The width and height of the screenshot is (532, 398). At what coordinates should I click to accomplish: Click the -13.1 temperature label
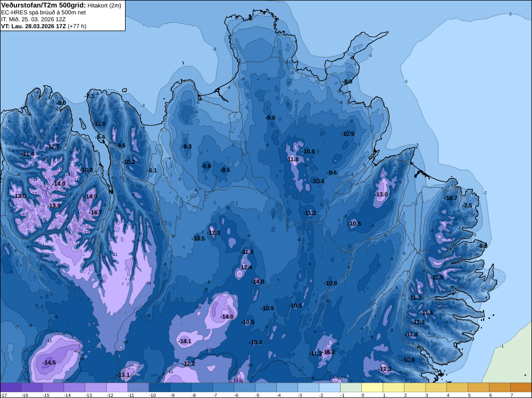click(x=124, y=375)
